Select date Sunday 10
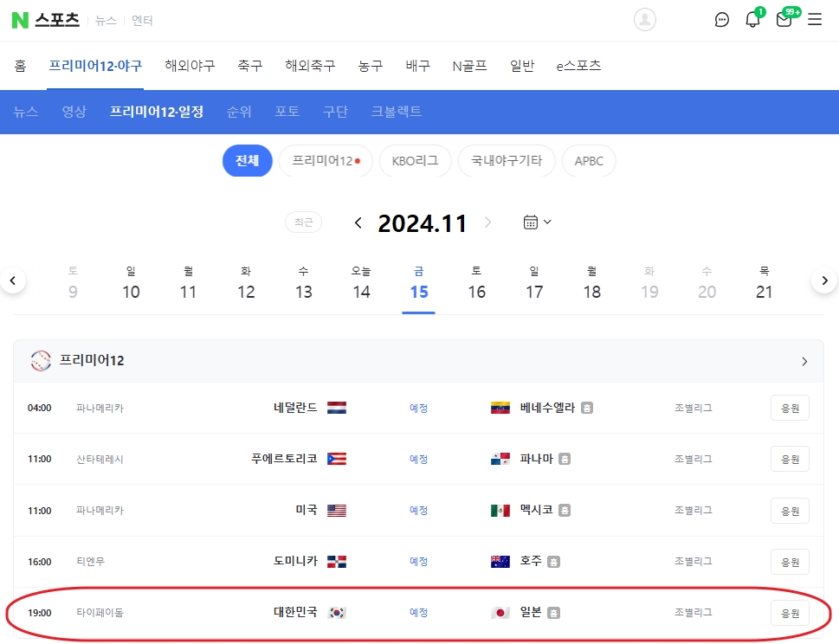 [131, 284]
